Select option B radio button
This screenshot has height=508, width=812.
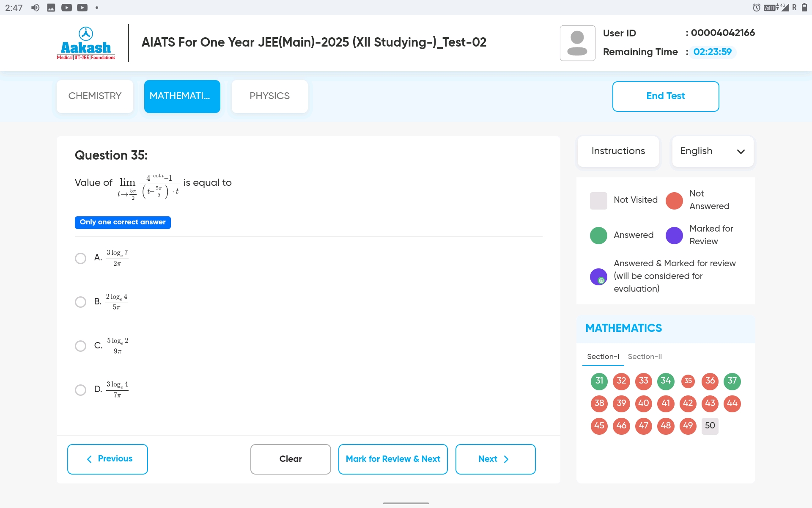(80, 302)
